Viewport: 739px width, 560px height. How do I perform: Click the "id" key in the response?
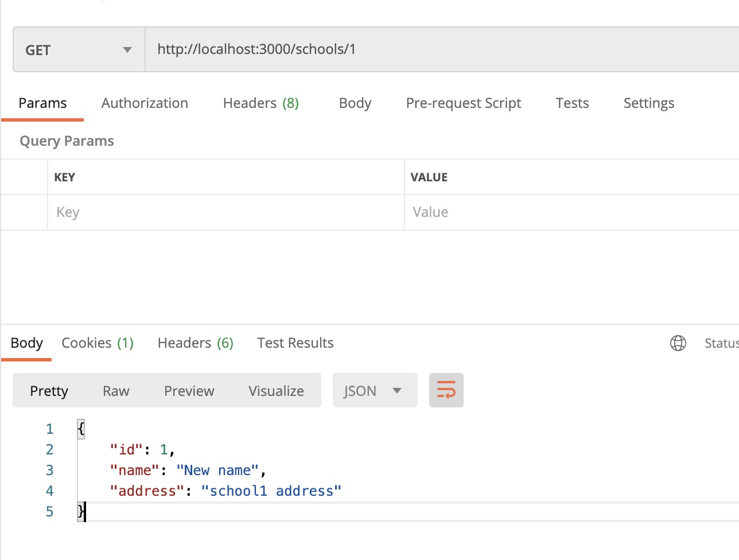pyautogui.click(x=126, y=450)
